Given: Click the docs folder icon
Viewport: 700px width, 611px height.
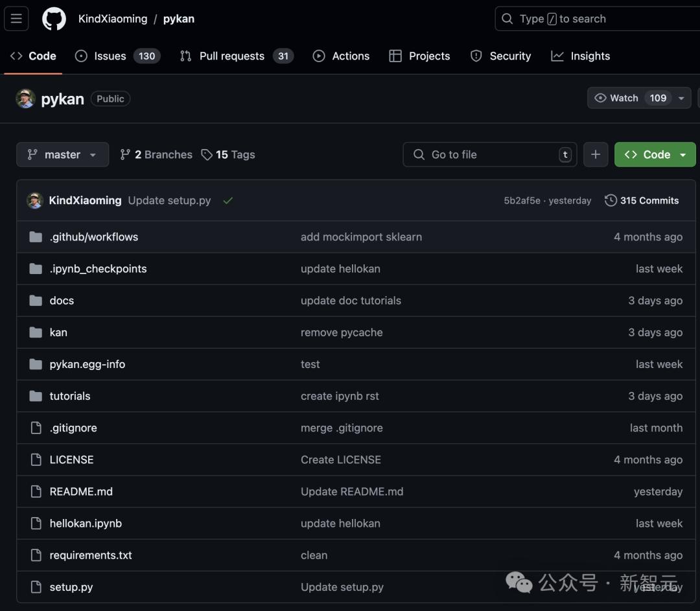Looking at the screenshot, I should (36, 301).
